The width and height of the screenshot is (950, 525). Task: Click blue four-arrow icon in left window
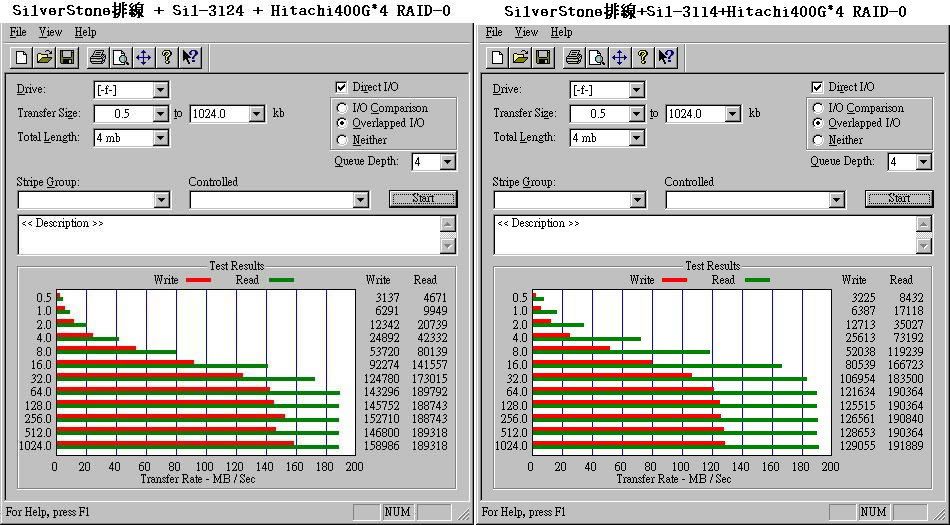[x=143, y=58]
